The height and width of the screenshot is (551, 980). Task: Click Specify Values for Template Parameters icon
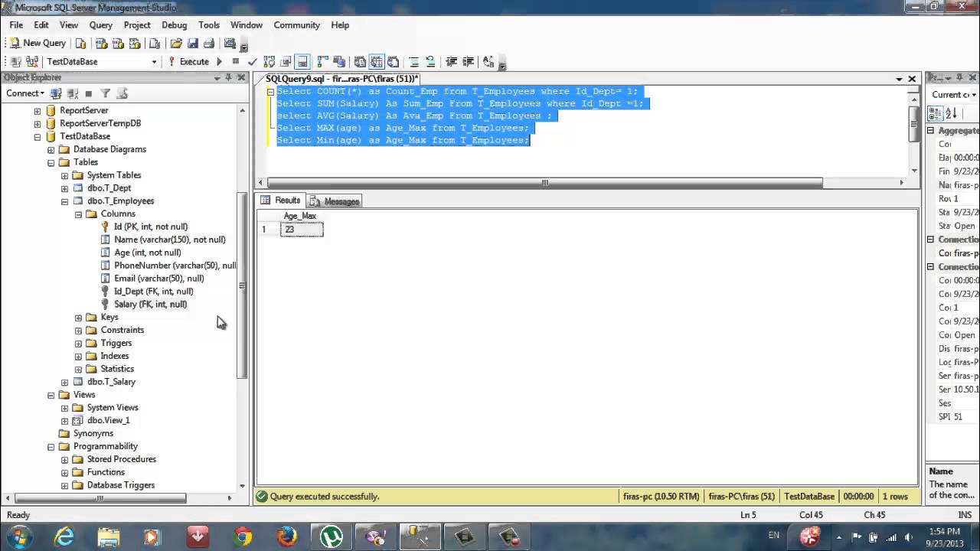point(488,61)
